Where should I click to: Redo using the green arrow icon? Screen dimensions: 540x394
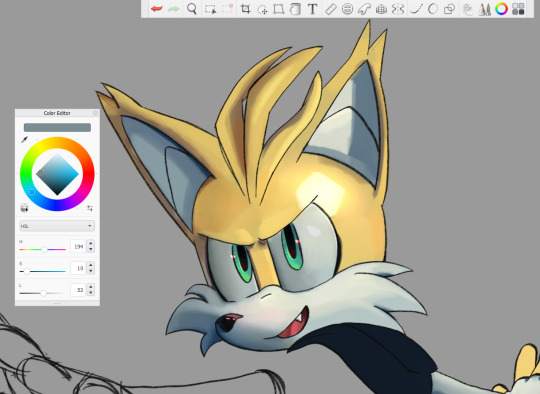pyautogui.click(x=174, y=9)
